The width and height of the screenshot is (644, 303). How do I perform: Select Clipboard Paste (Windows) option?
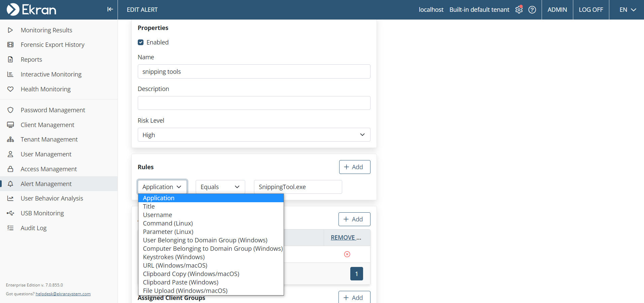coord(211,282)
